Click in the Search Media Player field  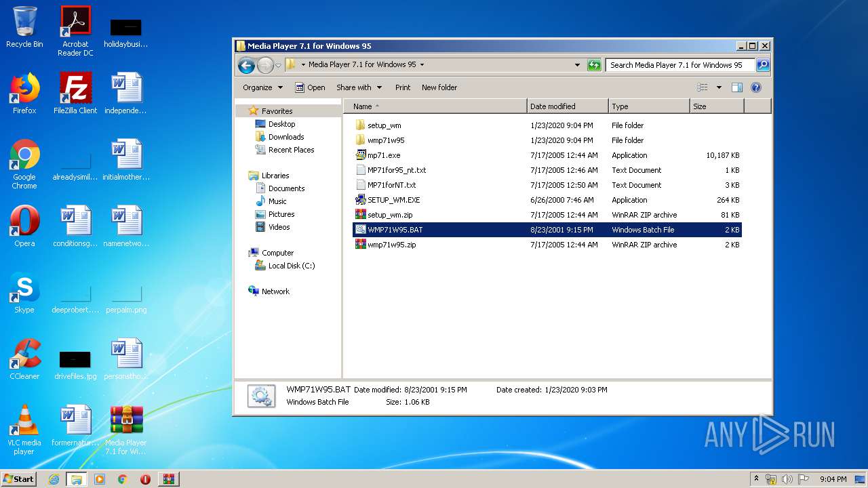coord(680,65)
